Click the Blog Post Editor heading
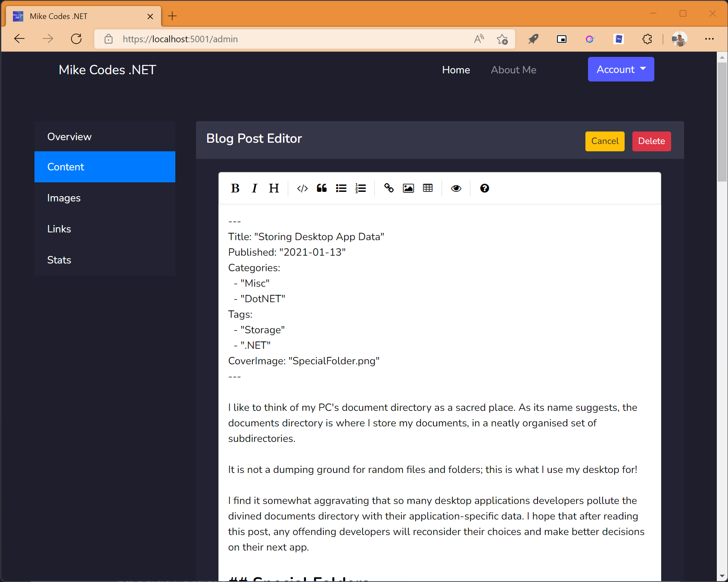Screen dimensions: 728x582 [254, 138]
